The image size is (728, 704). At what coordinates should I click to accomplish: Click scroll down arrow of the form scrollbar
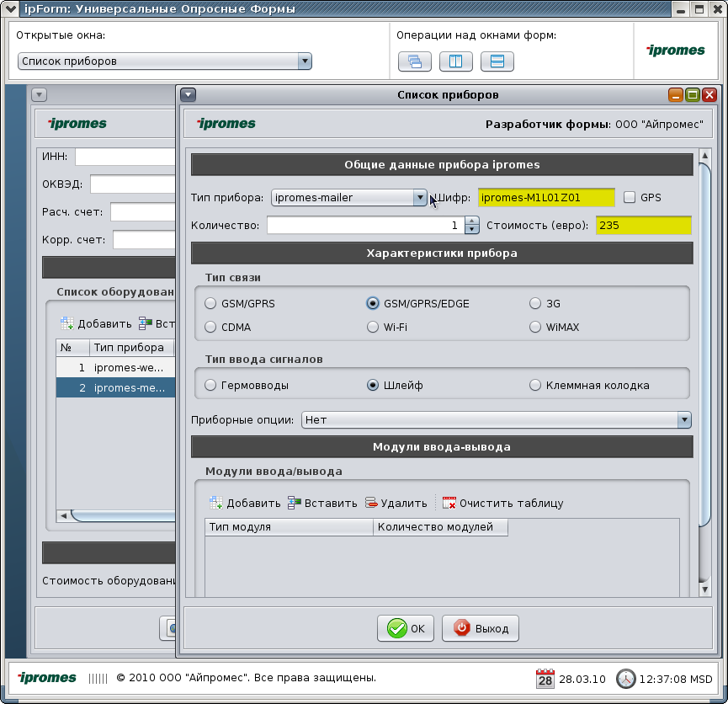(704, 589)
